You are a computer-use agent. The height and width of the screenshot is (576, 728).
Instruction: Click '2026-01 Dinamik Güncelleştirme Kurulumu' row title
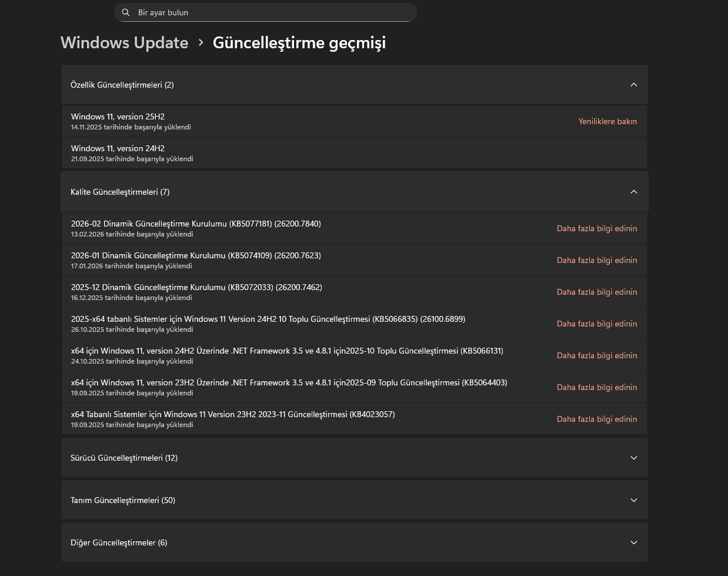pyautogui.click(x=196, y=255)
